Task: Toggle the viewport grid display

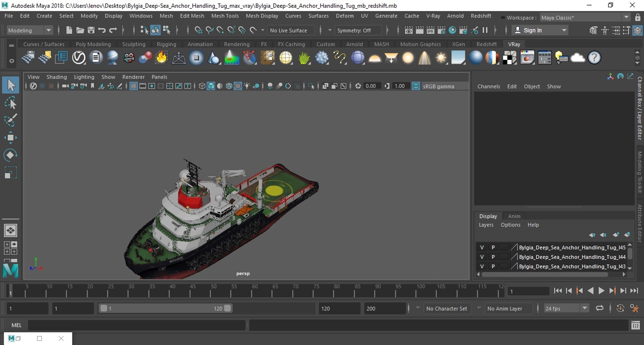Action: point(133,86)
